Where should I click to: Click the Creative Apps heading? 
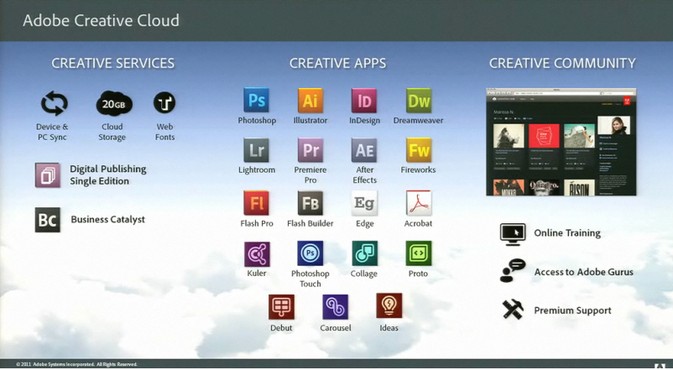(337, 63)
